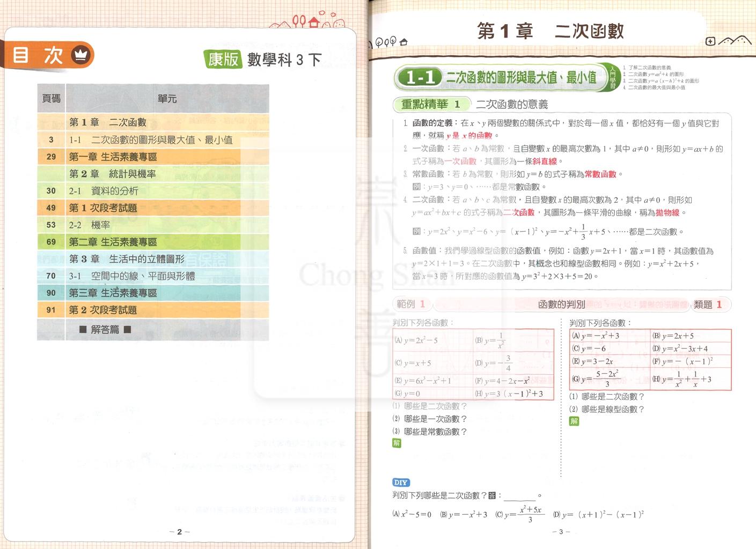Select option (A) y=2x²−5 in 範例 1
The height and width of the screenshot is (549, 756).
point(416,340)
